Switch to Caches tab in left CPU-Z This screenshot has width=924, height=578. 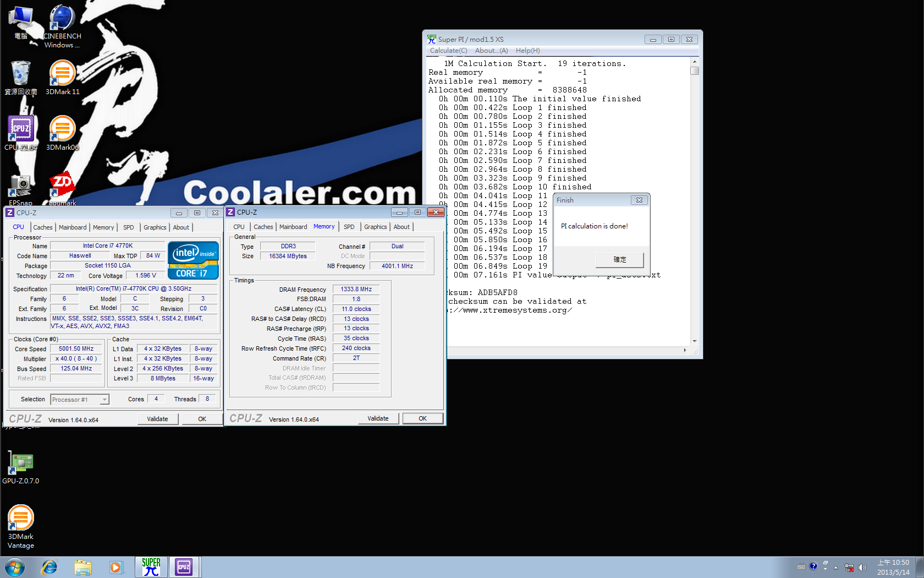[43, 227]
